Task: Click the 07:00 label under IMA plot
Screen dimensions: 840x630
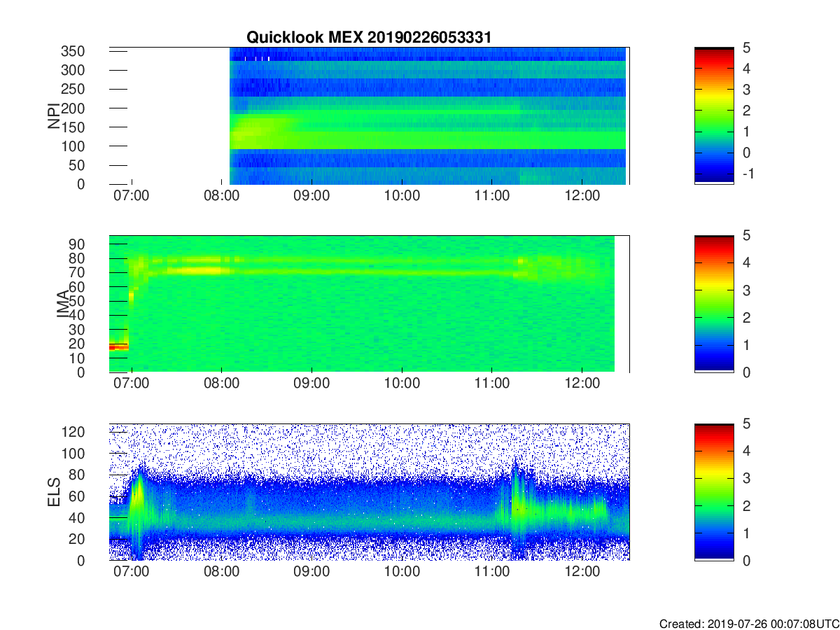Action: [x=131, y=384]
